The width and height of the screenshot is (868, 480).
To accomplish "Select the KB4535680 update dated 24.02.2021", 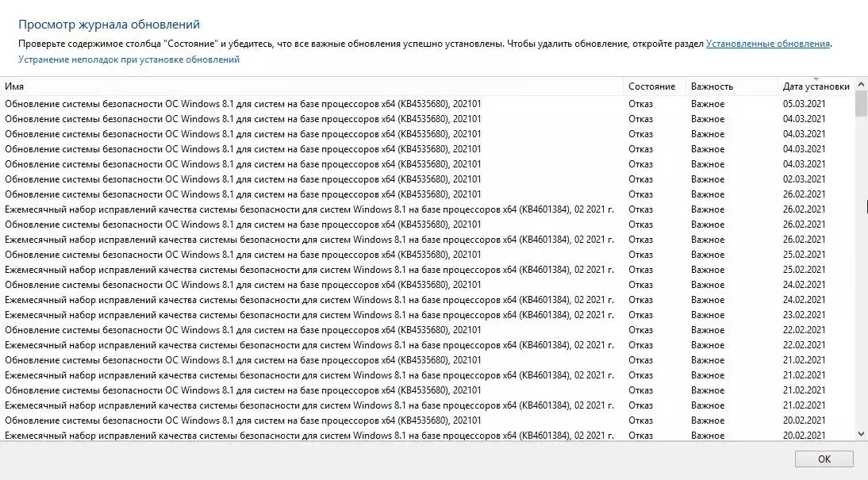I will [x=427, y=285].
